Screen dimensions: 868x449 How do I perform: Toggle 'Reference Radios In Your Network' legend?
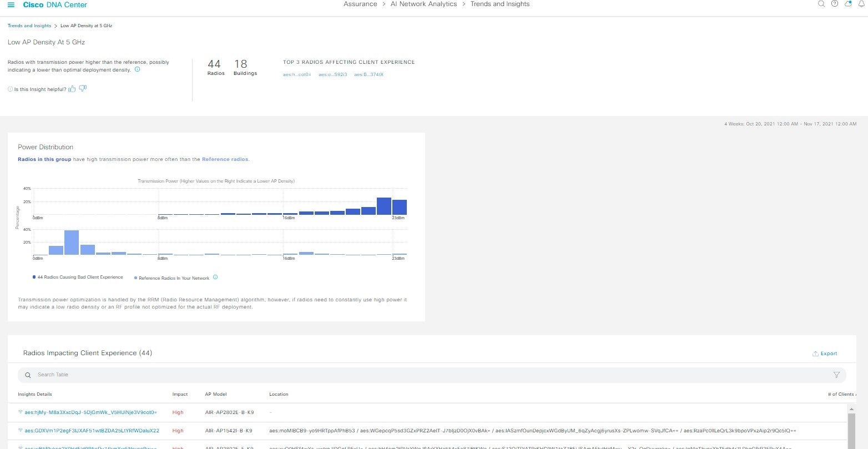coord(172,278)
